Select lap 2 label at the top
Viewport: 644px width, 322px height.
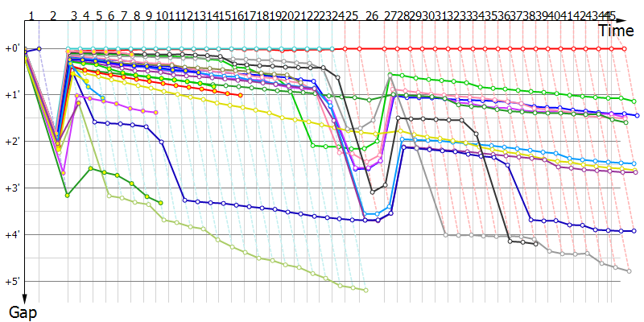53,16
